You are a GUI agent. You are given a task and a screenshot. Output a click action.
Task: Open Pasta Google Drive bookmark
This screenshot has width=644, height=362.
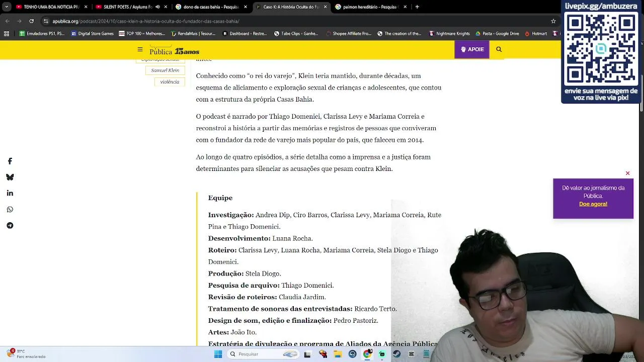pos(497,34)
